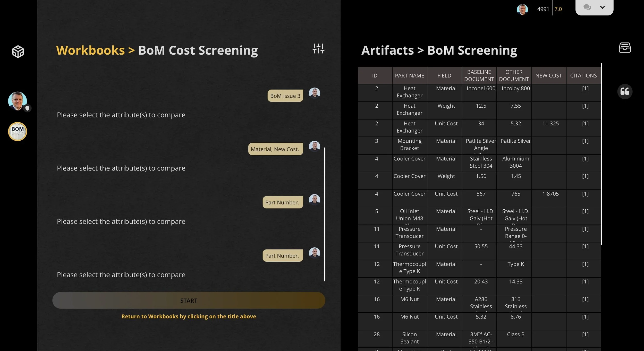The height and width of the screenshot is (351, 644).
Task: Click the shield badge on profile avatar
Action: point(27,108)
